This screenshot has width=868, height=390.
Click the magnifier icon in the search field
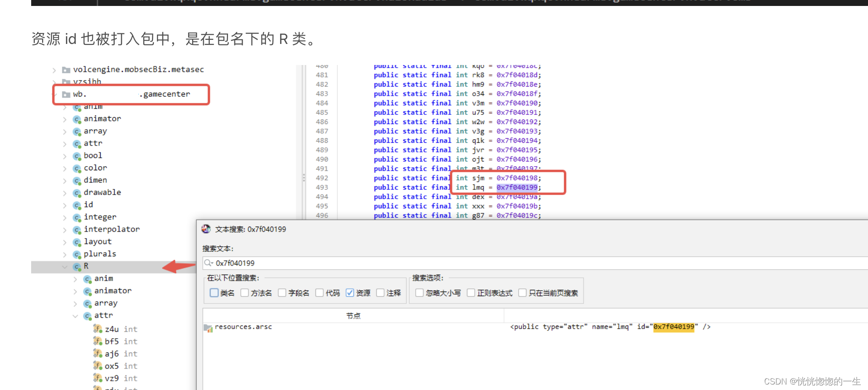tap(209, 263)
